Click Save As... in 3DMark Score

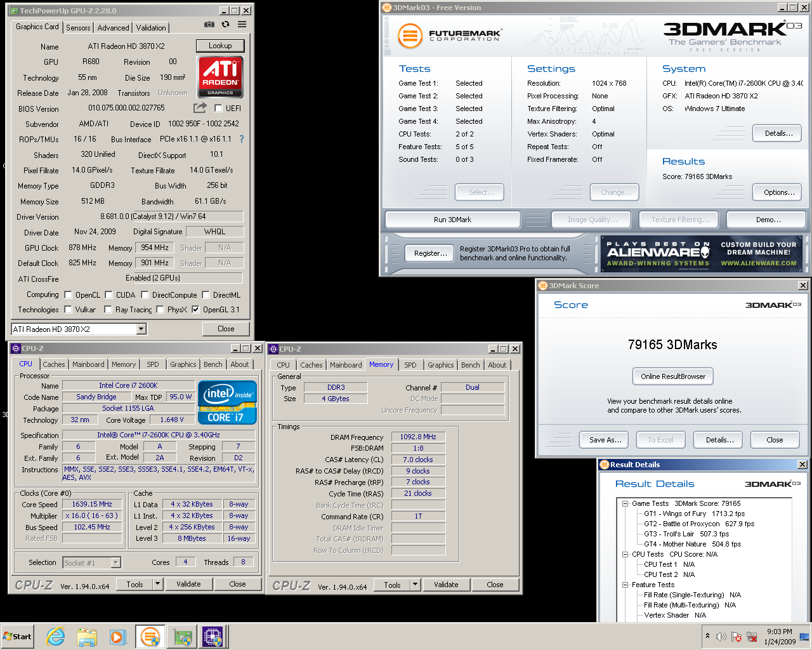coord(604,440)
